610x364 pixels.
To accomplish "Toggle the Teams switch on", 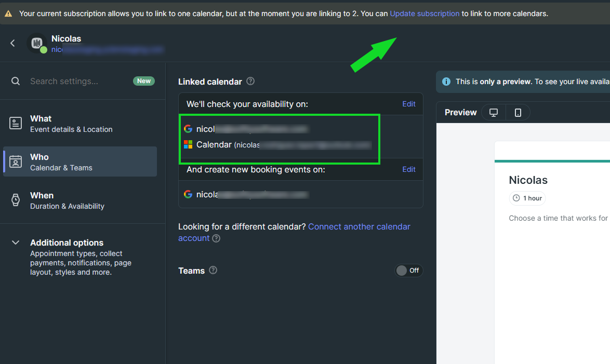I will [409, 270].
